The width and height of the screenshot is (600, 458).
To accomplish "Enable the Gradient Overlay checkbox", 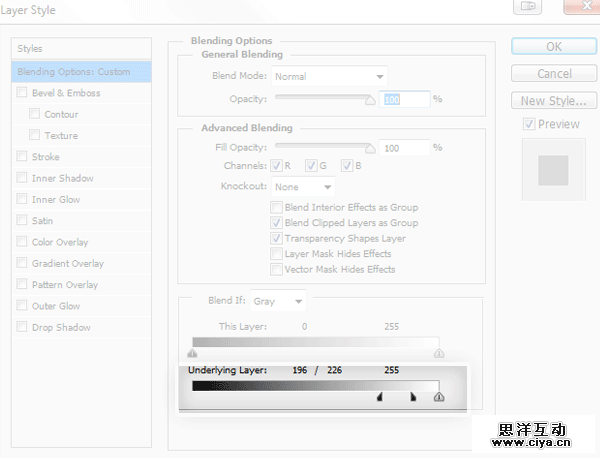I will click(x=22, y=263).
